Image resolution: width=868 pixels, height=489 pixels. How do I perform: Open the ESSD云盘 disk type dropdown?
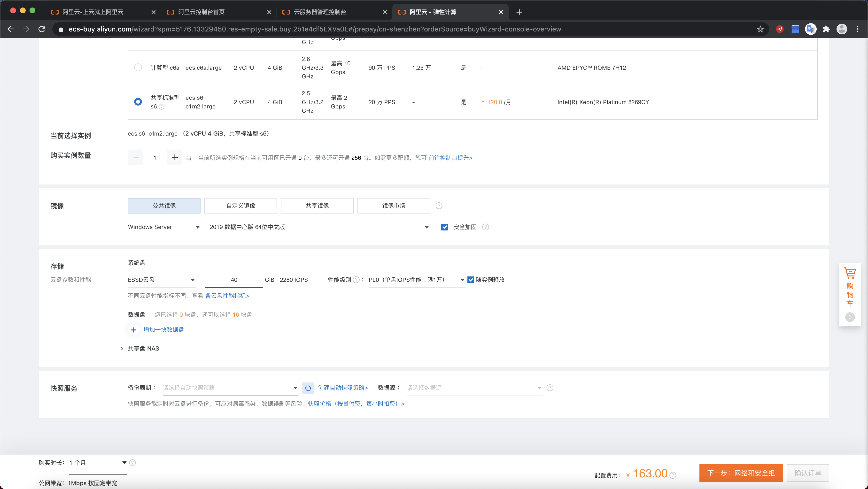[161, 280]
